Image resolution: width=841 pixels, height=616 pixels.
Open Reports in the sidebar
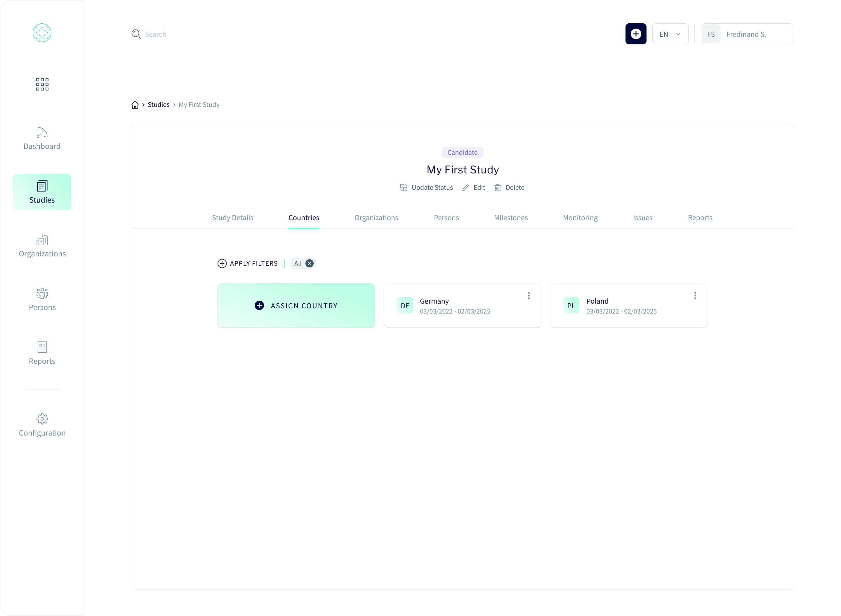(42, 354)
